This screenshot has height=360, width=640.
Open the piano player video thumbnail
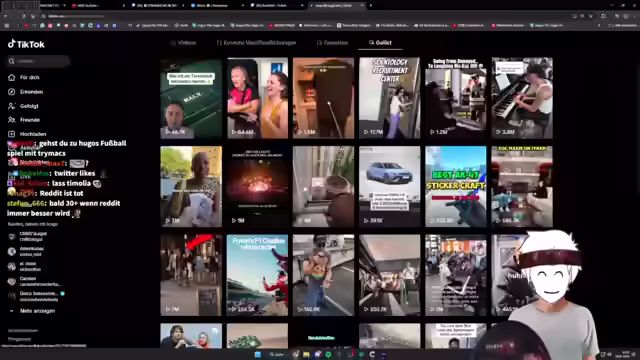522,98
